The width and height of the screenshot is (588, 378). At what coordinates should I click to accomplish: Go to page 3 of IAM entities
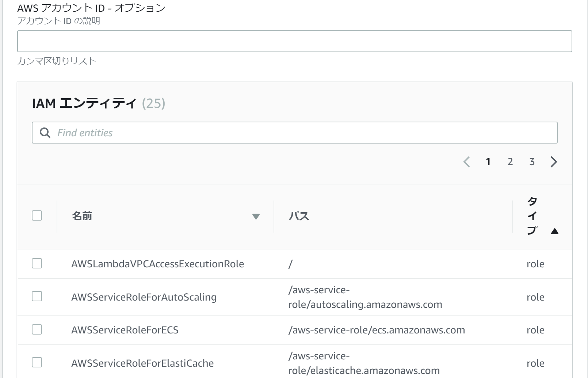click(532, 162)
